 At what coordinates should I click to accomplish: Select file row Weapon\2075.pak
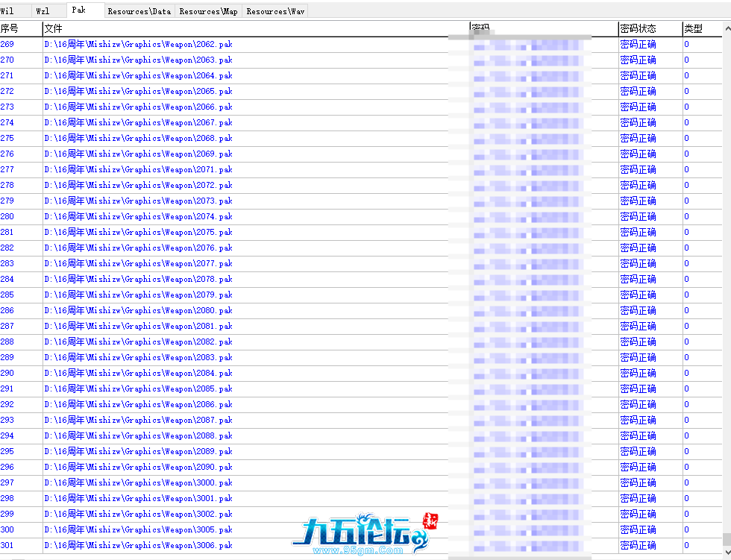(361, 232)
